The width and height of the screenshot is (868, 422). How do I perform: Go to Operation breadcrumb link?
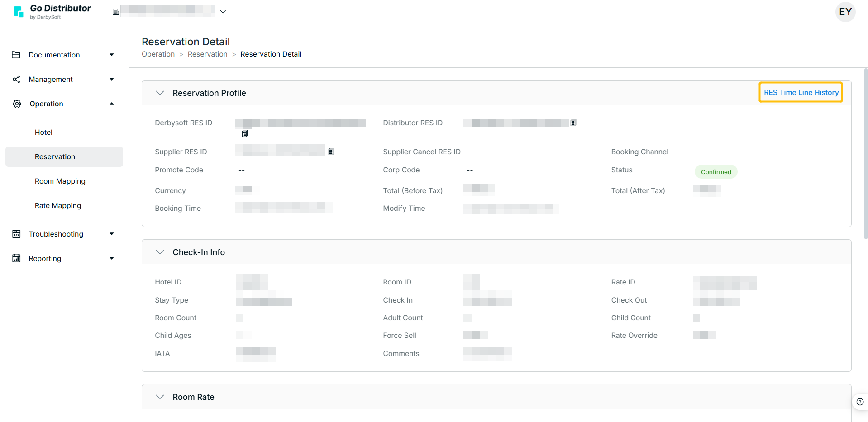click(x=158, y=54)
